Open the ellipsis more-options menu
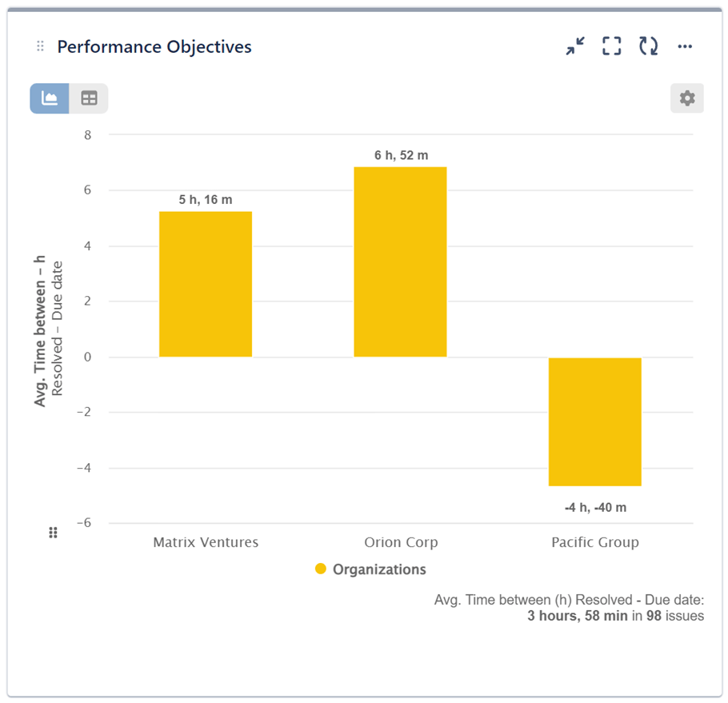Screen dimensions: 728x703 685,46
